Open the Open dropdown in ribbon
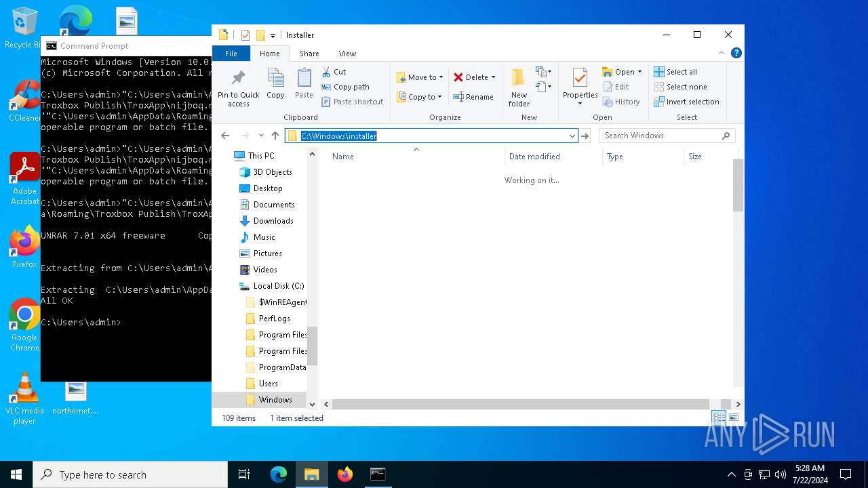The width and height of the screenshot is (868, 488). click(622, 72)
